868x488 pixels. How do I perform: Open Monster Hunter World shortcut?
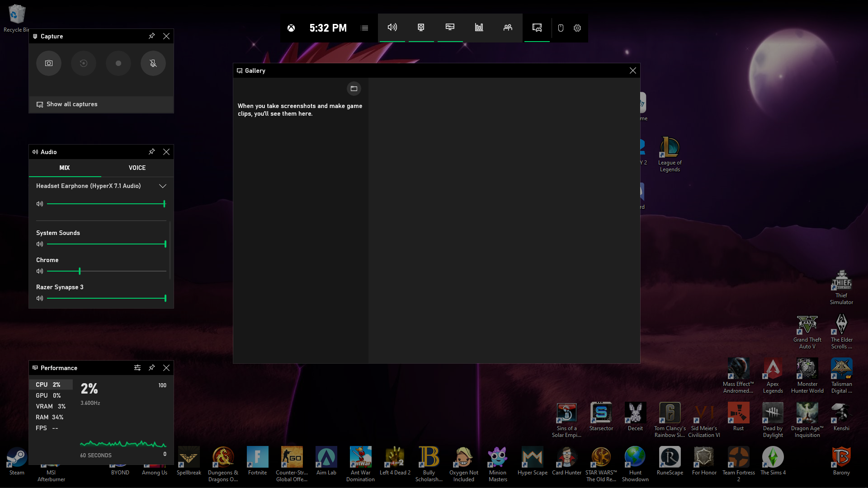pyautogui.click(x=807, y=376)
